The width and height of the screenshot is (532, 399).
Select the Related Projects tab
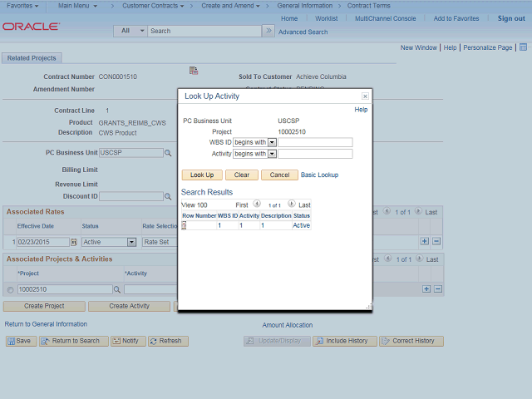32,58
